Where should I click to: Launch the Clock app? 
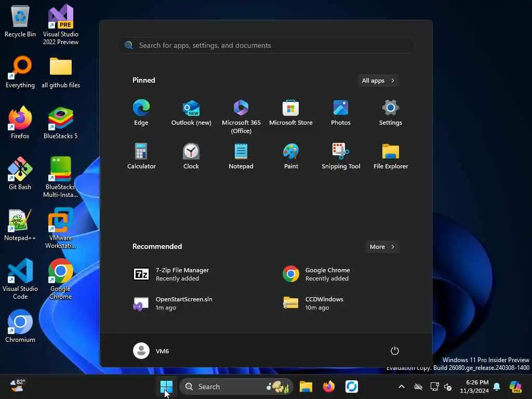coord(191,156)
